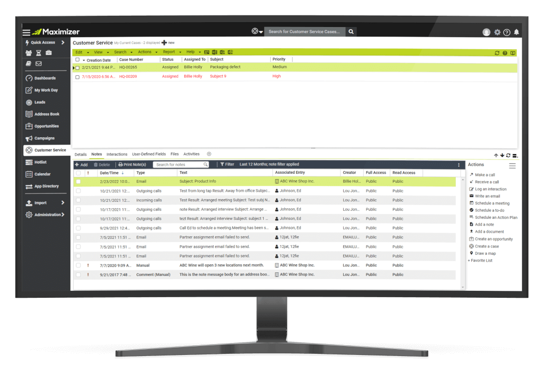Click the hourglass icon under Quick Access
Viewport: 547px width, 392px height.
[39, 53]
